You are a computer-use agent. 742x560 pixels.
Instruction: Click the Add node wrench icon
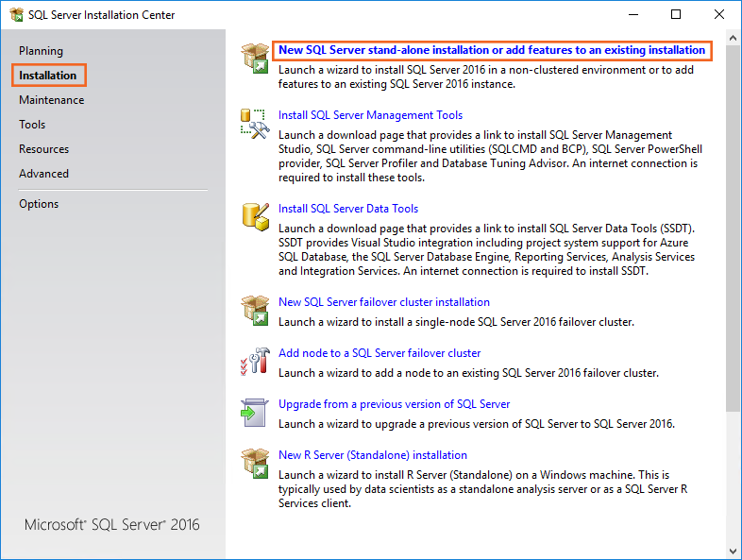255,361
